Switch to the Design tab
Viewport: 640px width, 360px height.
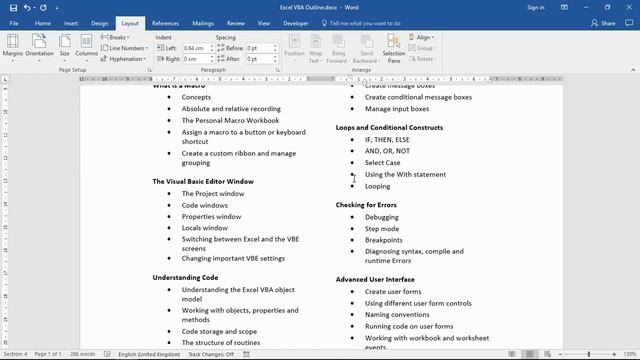[x=100, y=23]
